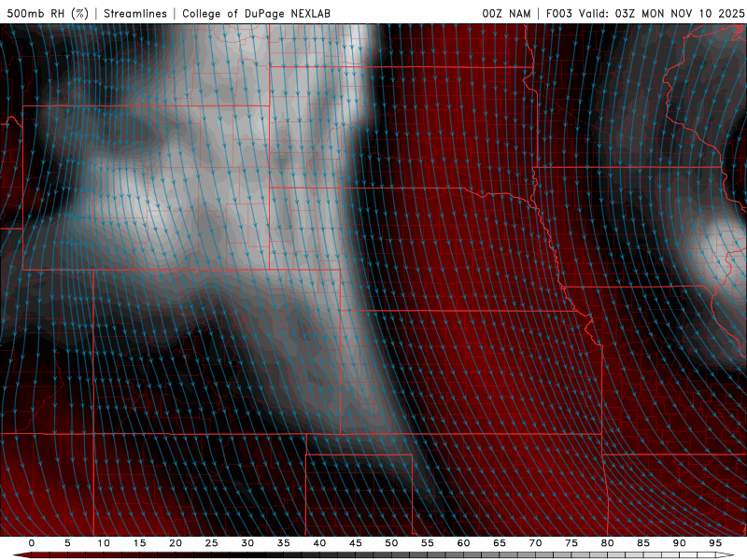
Task: Click the colorbar label "60"
Action: [x=463, y=543]
